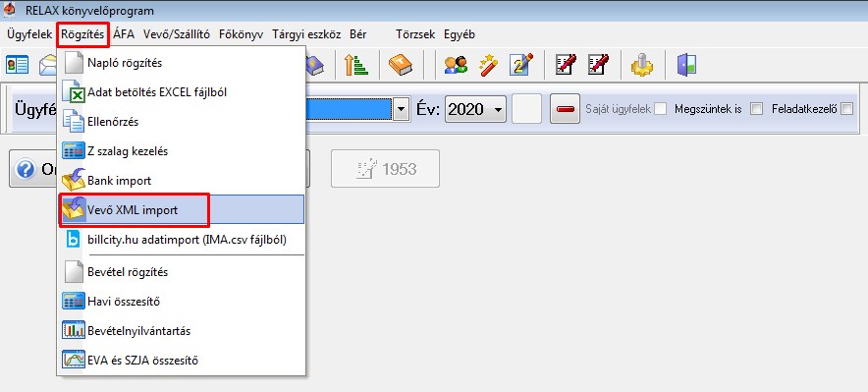The height and width of the screenshot is (392, 868).
Task: Open the orange book toolbar icon
Action: pyautogui.click(x=401, y=65)
